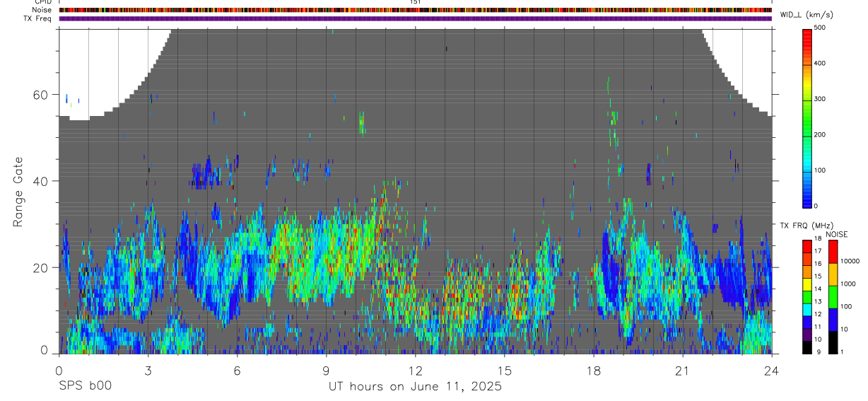Click the 'UT hours on June 11, 2025' axis title
868x401 pixels.
[415, 386]
